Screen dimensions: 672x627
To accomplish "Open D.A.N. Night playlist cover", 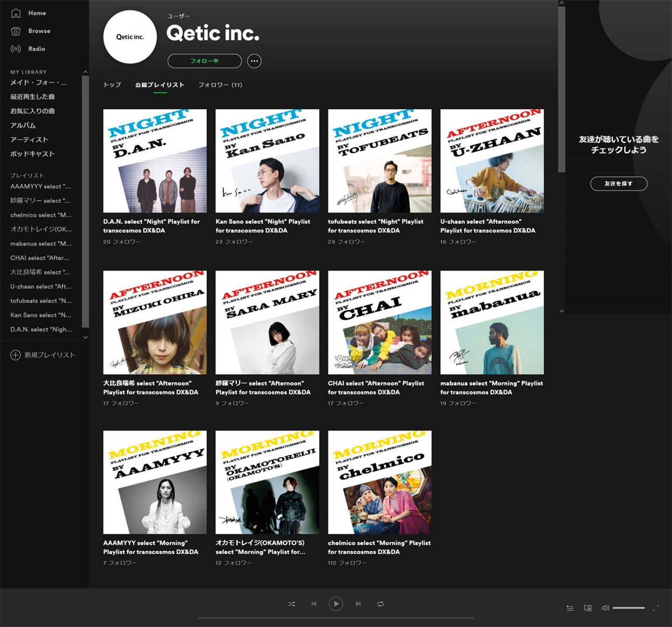I will [155, 161].
